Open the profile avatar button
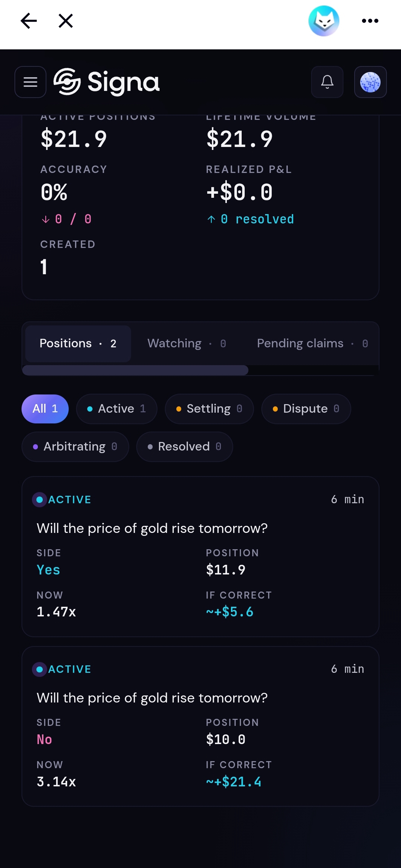Viewport: 401px width, 868px height. coord(371,82)
